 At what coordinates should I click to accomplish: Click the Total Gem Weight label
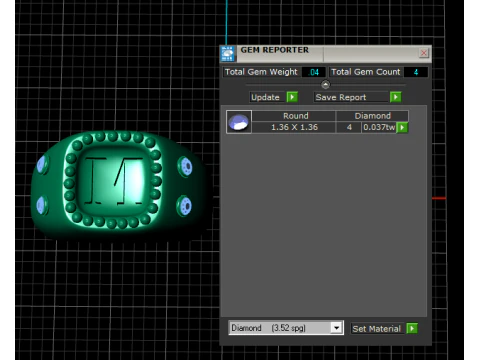coord(261,72)
